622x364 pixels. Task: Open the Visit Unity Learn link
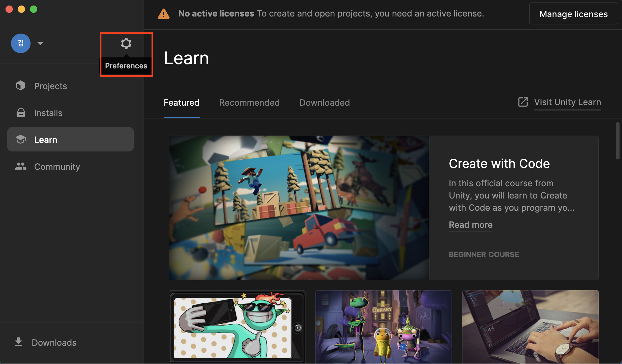point(567,102)
